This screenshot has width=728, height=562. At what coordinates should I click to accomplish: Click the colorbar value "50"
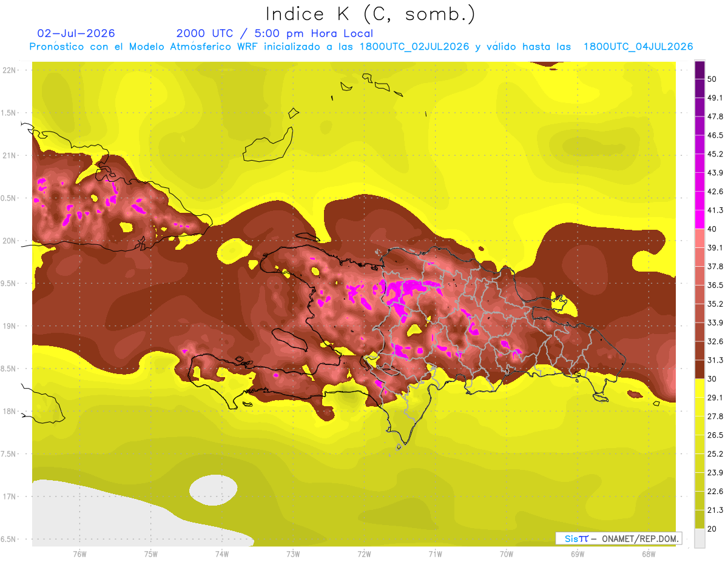[713, 79]
